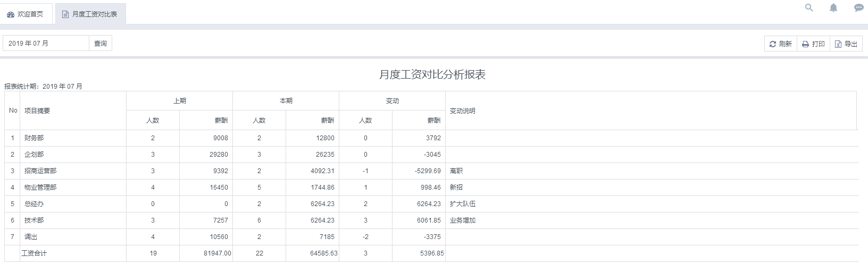
Task: Open the chat messages icon
Action: (858, 8)
